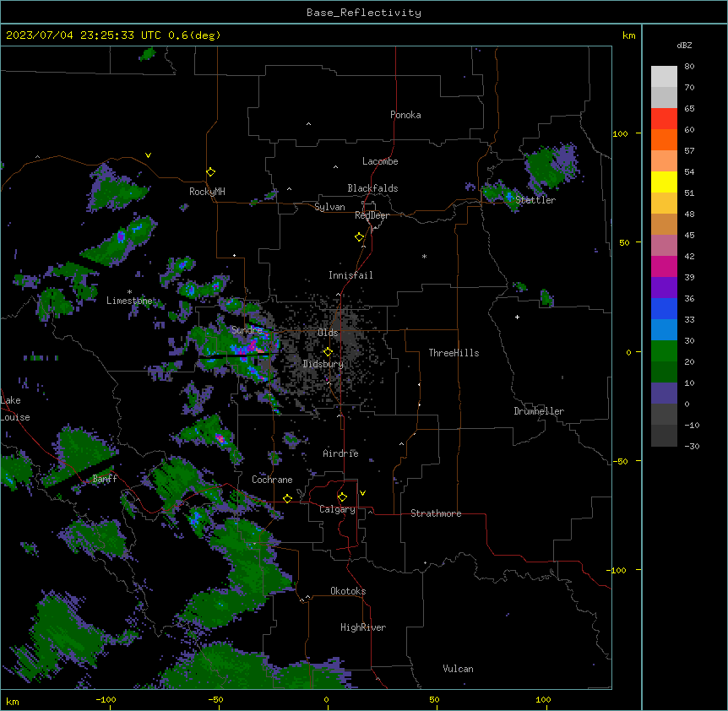Image resolution: width=728 pixels, height=711 pixels.
Task: Click the yellow v marker beside Calgary's diamond
Action: pyautogui.click(x=362, y=493)
